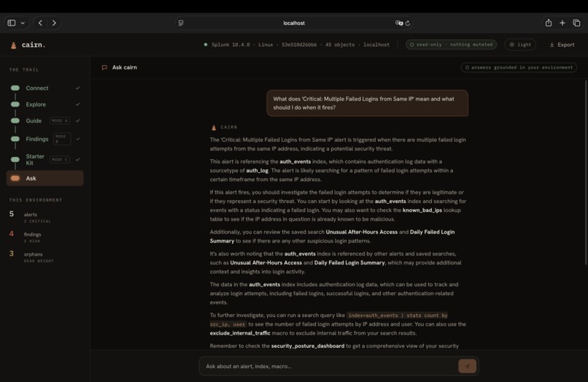Click the user question message bubble
Image resolution: width=588 pixels, height=382 pixels.
[x=367, y=103]
